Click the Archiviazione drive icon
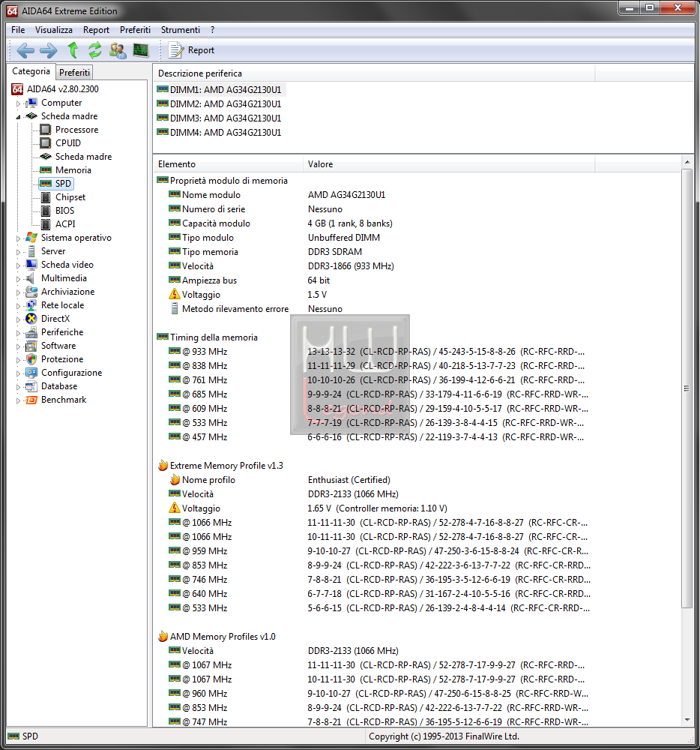700x750 pixels. tap(31, 292)
